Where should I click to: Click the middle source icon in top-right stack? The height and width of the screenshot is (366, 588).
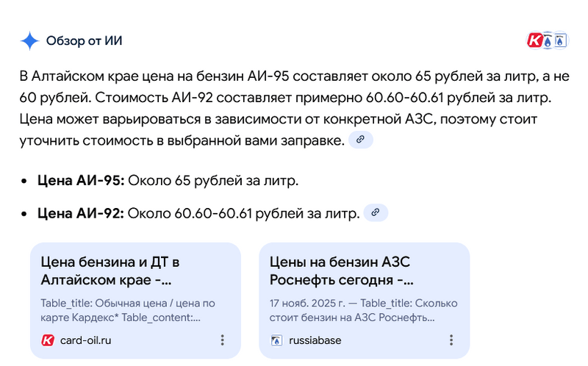[x=548, y=41]
